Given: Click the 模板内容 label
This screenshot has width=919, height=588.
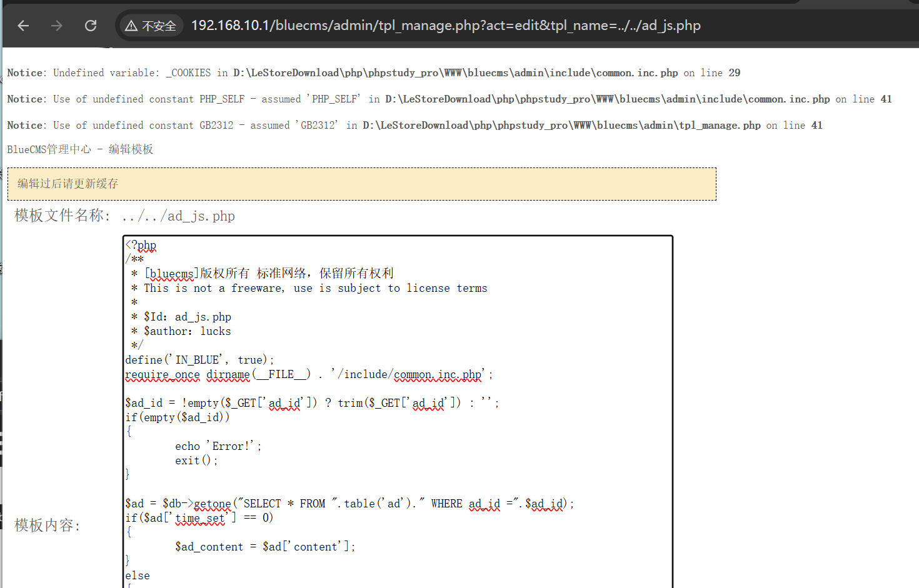Looking at the screenshot, I should coord(48,526).
